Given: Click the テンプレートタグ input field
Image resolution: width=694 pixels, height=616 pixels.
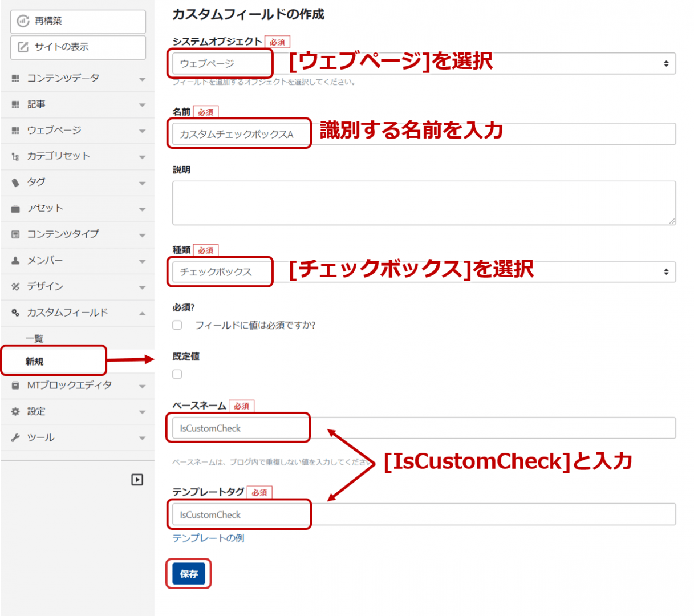Looking at the screenshot, I should coord(424,514).
